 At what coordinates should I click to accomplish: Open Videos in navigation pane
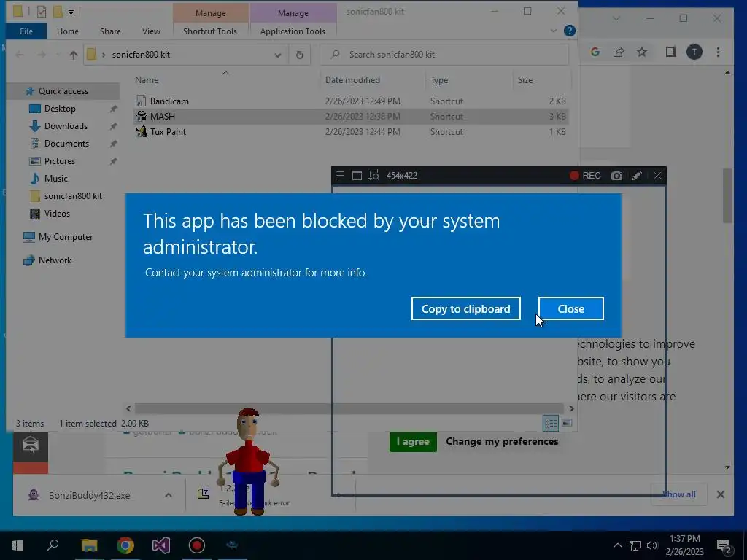coord(57,214)
